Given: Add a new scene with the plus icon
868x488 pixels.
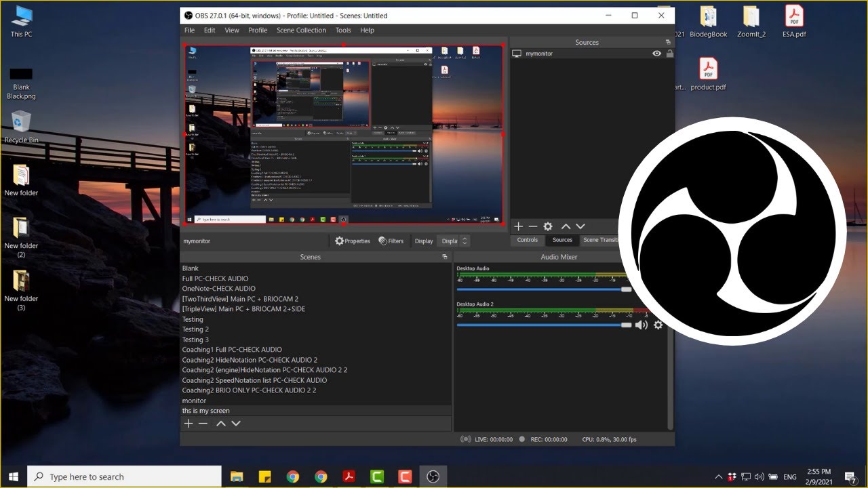Looking at the screenshot, I should click(x=189, y=424).
